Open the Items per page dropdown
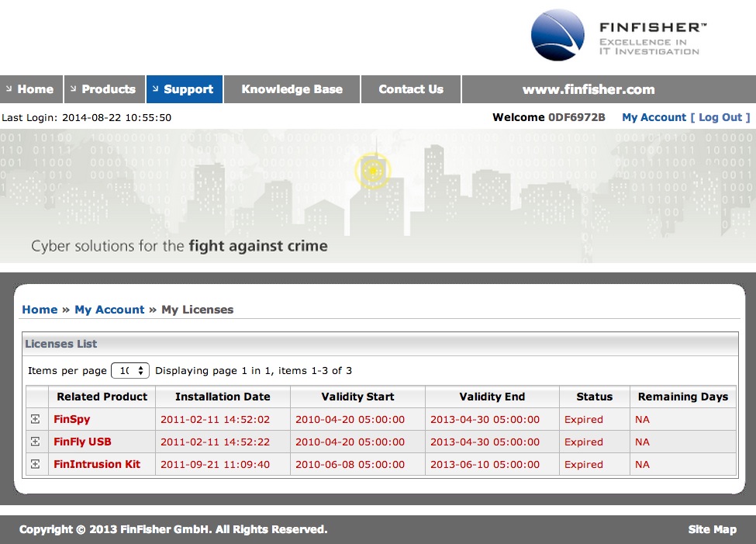 point(130,371)
